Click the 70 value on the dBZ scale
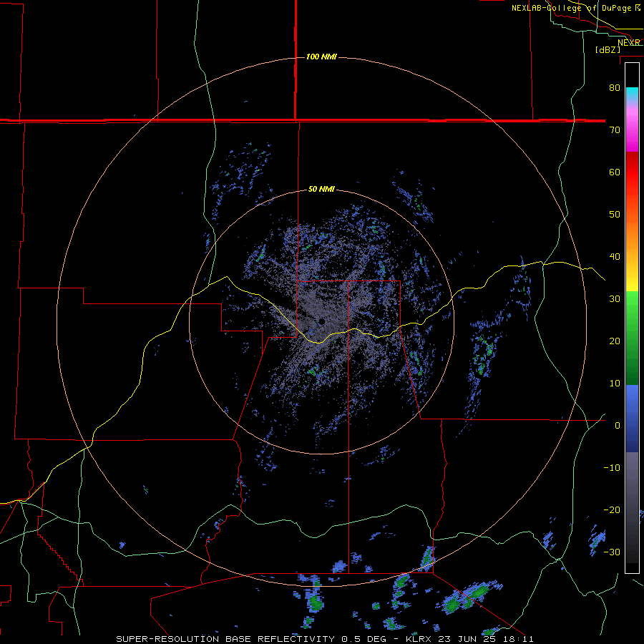Image resolution: width=644 pixels, height=644 pixels. (x=615, y=130)
